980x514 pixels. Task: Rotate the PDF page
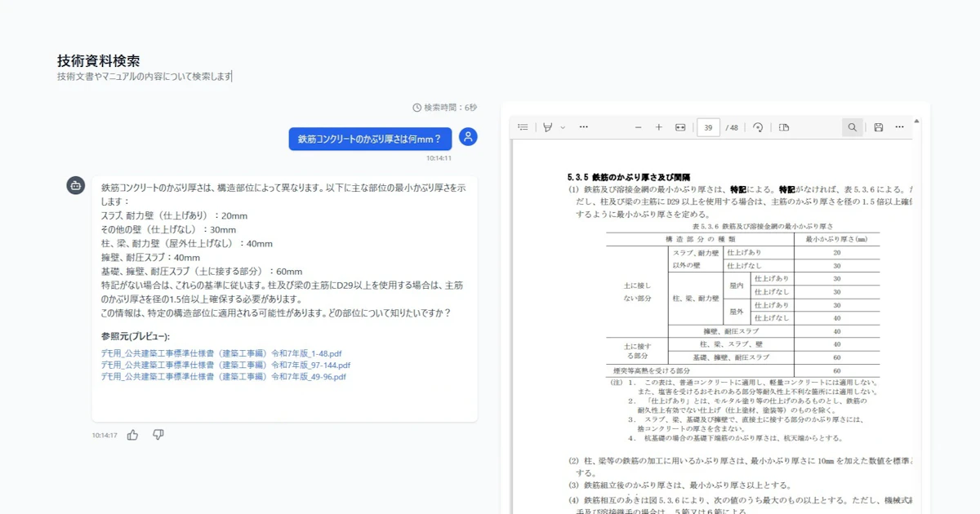758,127
